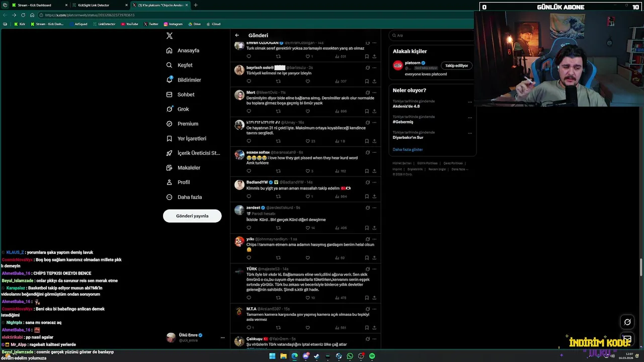Open more options on BadlandYW reply
The height and width of the screenshot is (362, 644).
[374, 182]
